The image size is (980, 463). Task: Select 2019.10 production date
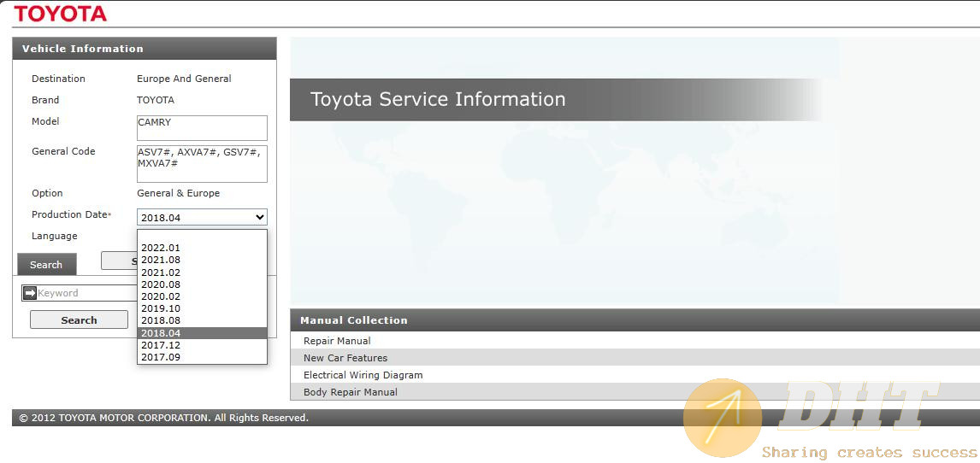pos(202,308)
